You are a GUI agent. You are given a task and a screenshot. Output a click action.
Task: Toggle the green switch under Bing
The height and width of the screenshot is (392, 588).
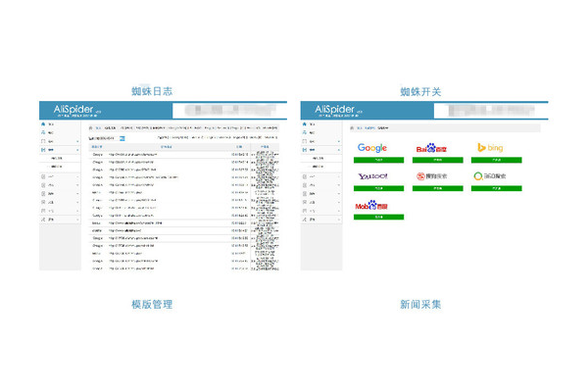click(x=489, y=159)
